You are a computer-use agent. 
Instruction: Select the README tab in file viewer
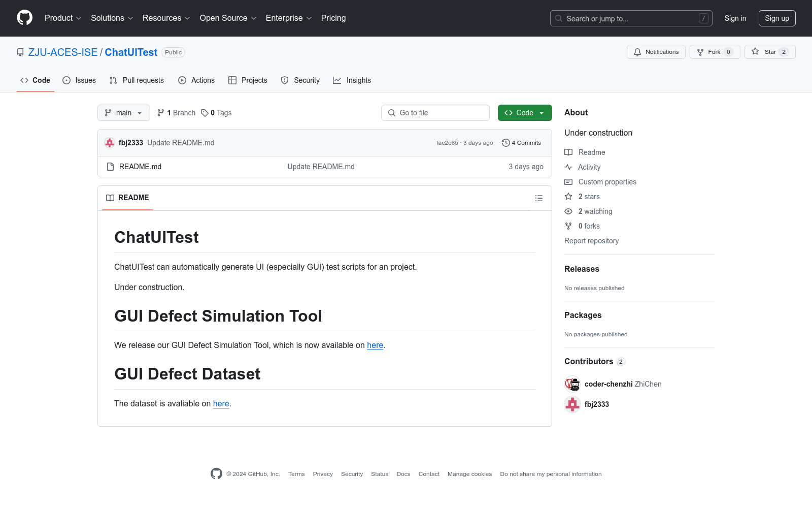[x=127, y=198]
